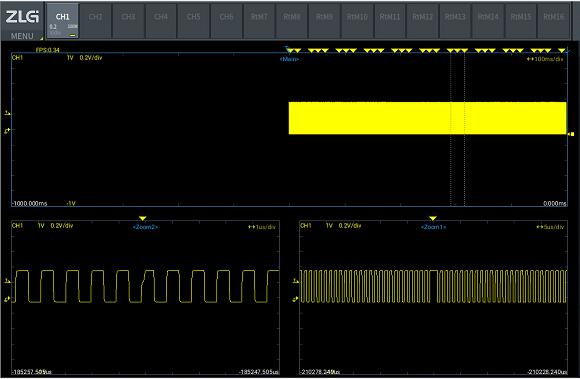Image resolution: width=580 pixels, height=379 pixels.
Task: Click the main trigger position marker
Action: (287, 48)
